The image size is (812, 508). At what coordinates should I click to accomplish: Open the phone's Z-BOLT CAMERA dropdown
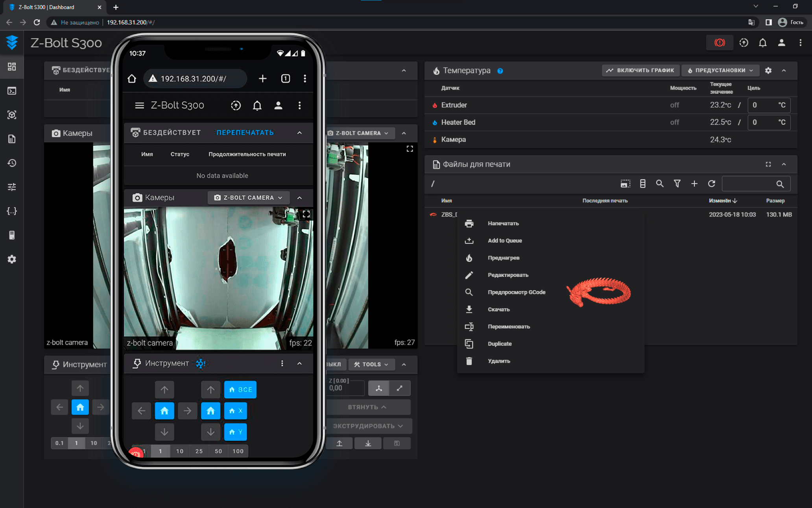point(248,198)
